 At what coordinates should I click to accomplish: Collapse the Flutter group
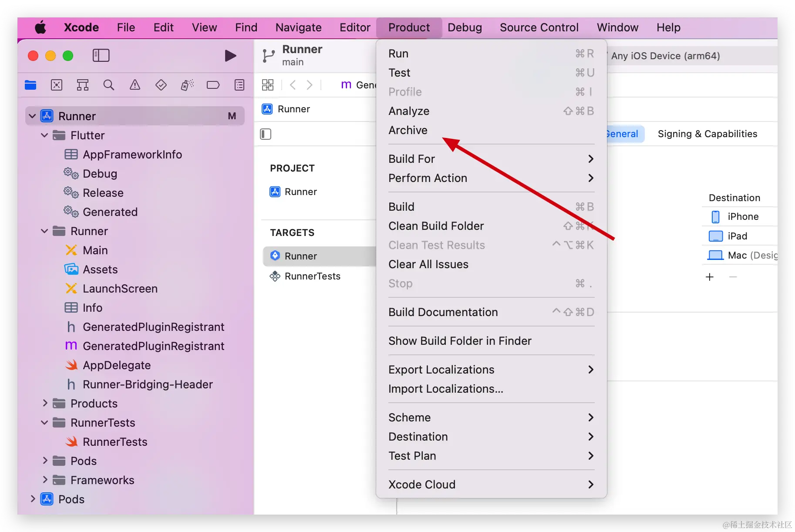pyautogui.click(x=44, y=135)
